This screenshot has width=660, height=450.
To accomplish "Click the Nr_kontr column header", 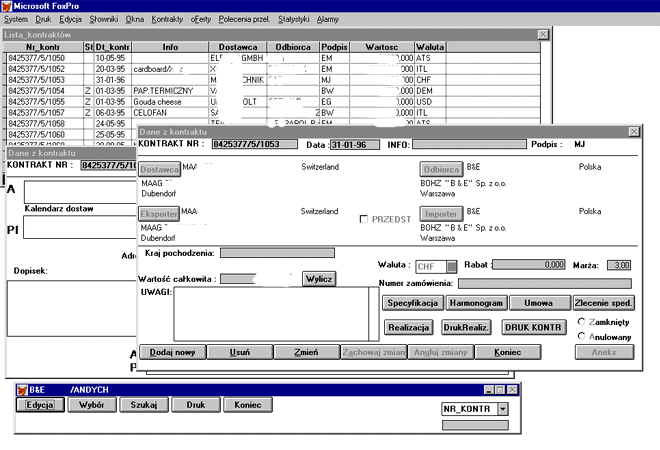I will click(x=43, y=47).
